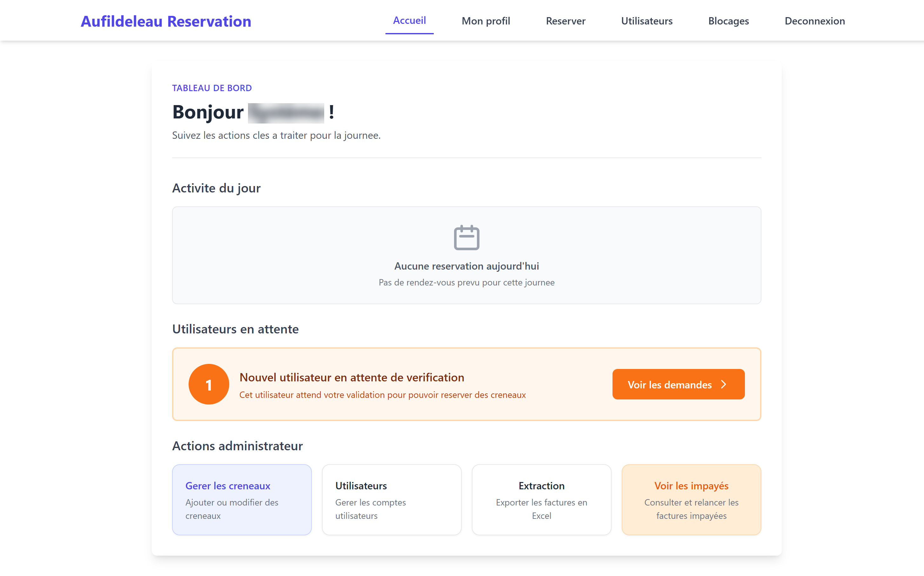
Task: Click the chevron arrow on Voir les demandes
Action: [723, 385]
